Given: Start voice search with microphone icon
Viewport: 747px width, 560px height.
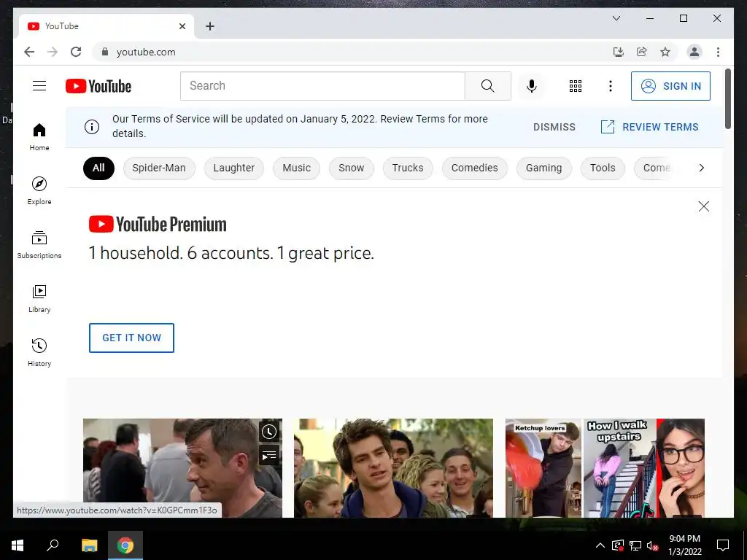Looking at the screenshot, I should click(x=532, y=86).
